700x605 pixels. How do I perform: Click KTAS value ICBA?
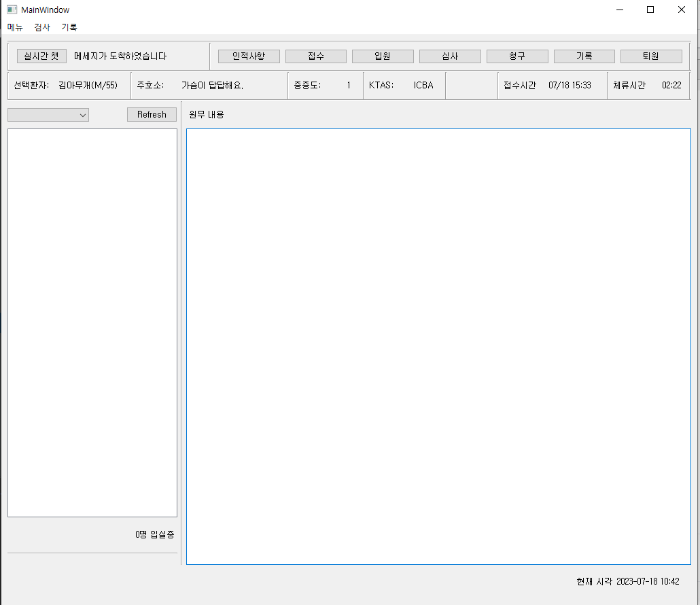(423, 85)
